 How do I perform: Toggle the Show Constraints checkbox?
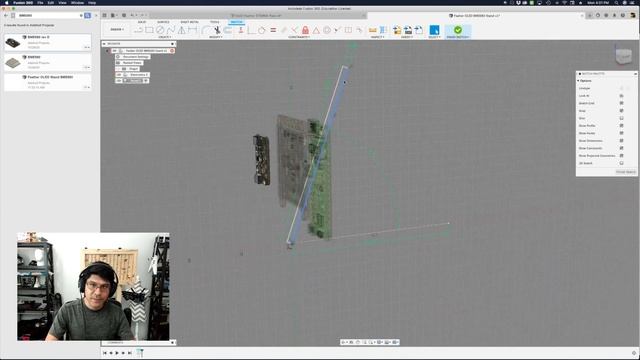click(x=621, y=148)
